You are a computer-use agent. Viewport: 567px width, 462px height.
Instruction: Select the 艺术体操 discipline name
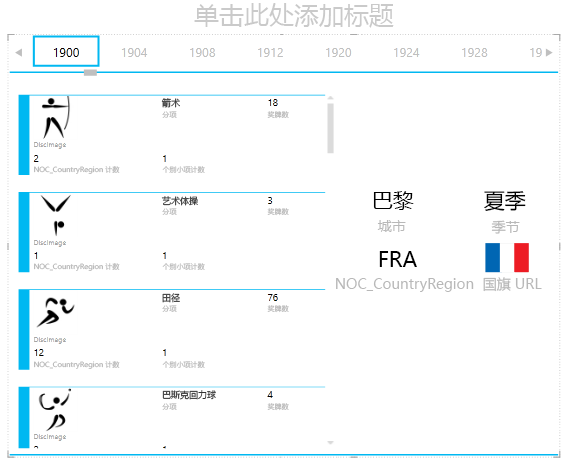180,201
